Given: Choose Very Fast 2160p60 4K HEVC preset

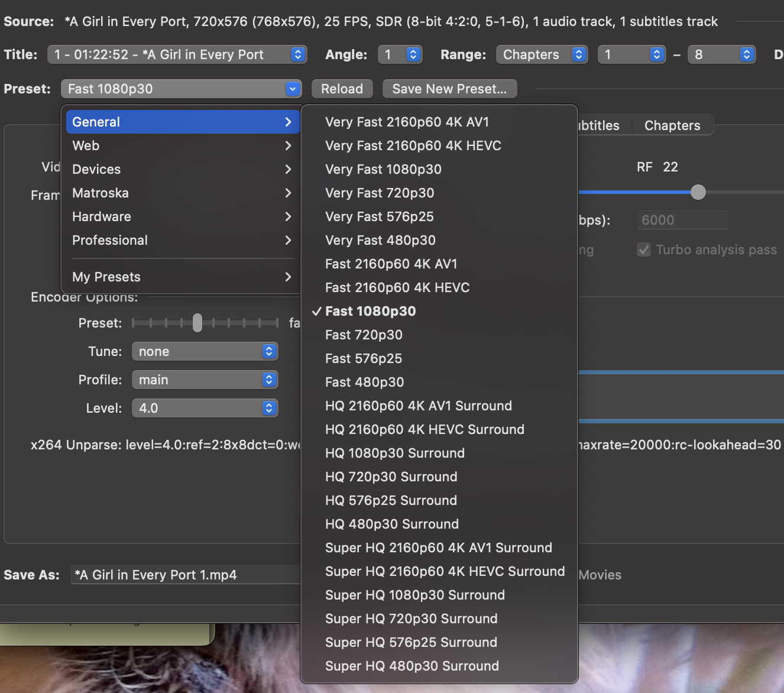Looking at the screenshot, I should [439, 145].
